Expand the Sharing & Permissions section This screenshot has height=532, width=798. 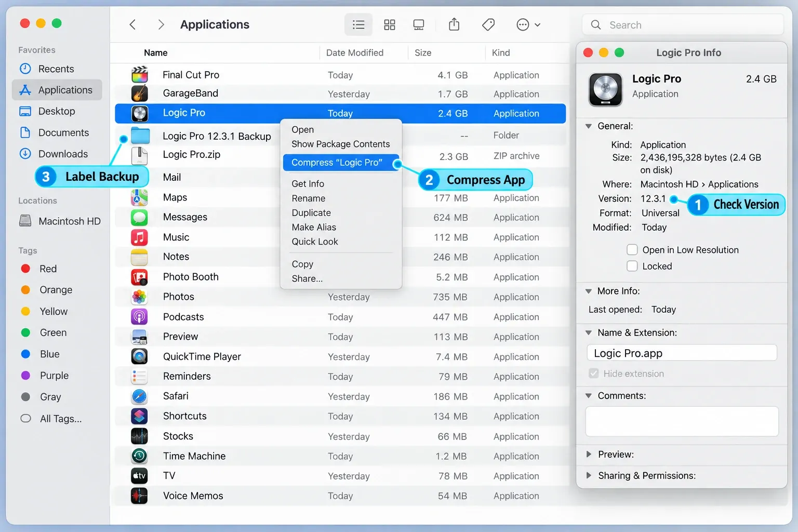[x=589, y=475]
